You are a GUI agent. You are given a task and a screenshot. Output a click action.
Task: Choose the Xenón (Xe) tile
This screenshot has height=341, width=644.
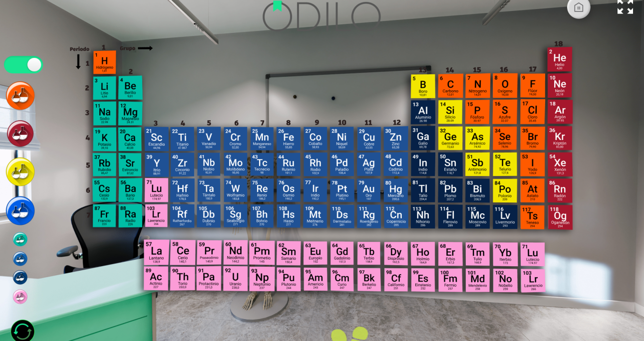point(560,164)
